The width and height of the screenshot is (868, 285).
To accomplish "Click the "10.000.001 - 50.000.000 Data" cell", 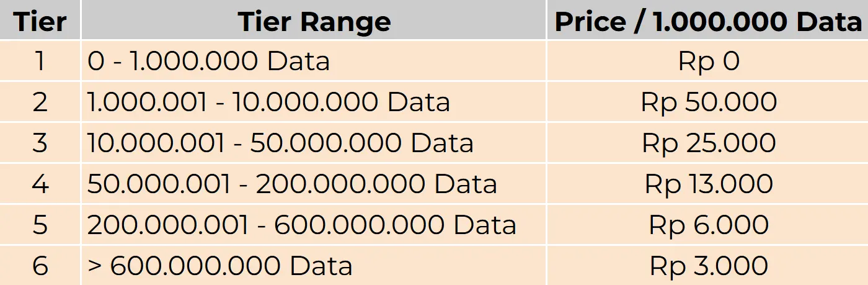I will [280, 143].
